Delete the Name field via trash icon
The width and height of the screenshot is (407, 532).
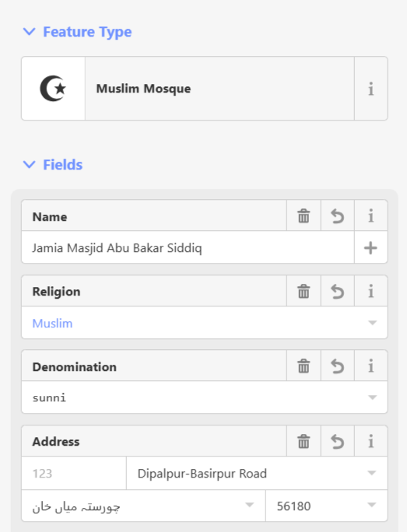pyautogui.click(x=303, y=215)
